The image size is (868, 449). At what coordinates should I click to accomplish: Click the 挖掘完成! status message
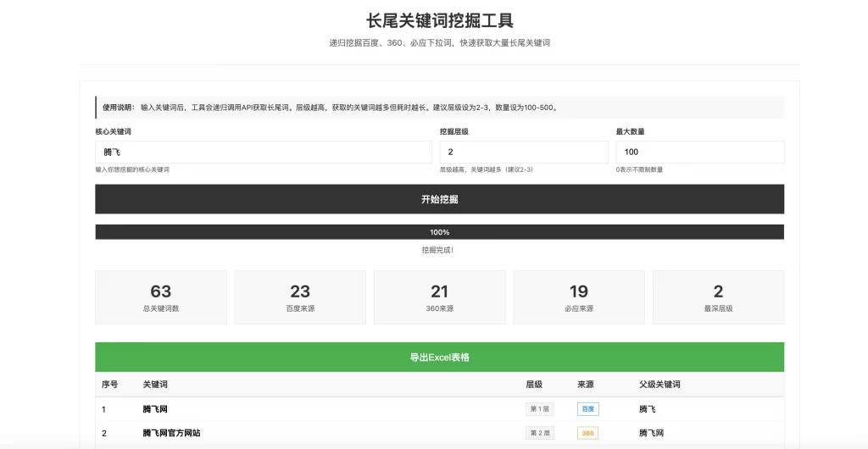[437, 250]
